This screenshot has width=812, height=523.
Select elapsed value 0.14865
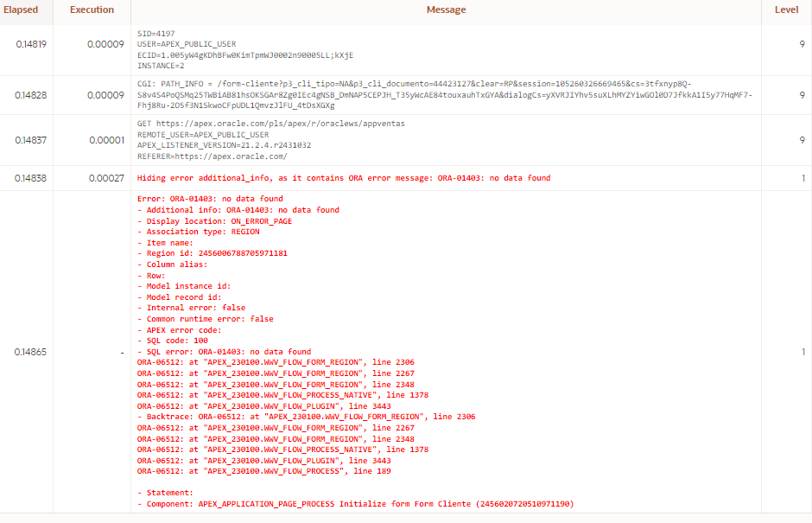point(30,352)
